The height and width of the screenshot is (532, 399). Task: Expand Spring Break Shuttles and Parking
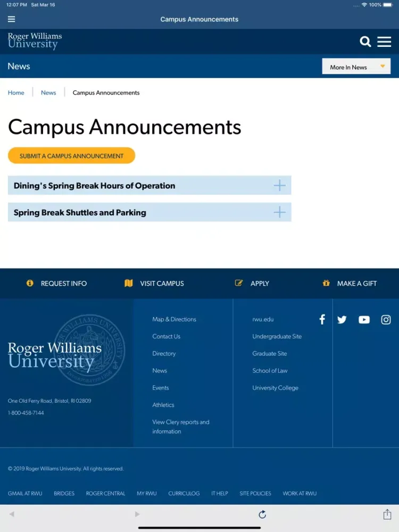point(149,212)
